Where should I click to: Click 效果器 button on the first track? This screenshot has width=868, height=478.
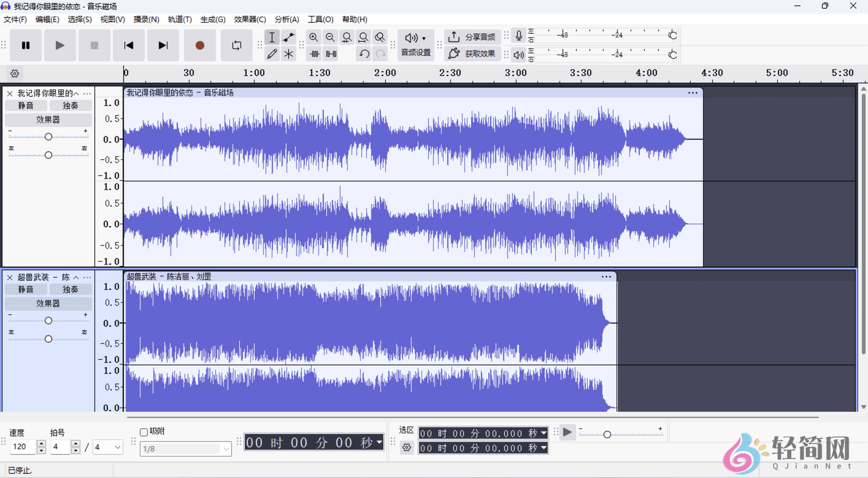tap(48, 120)
